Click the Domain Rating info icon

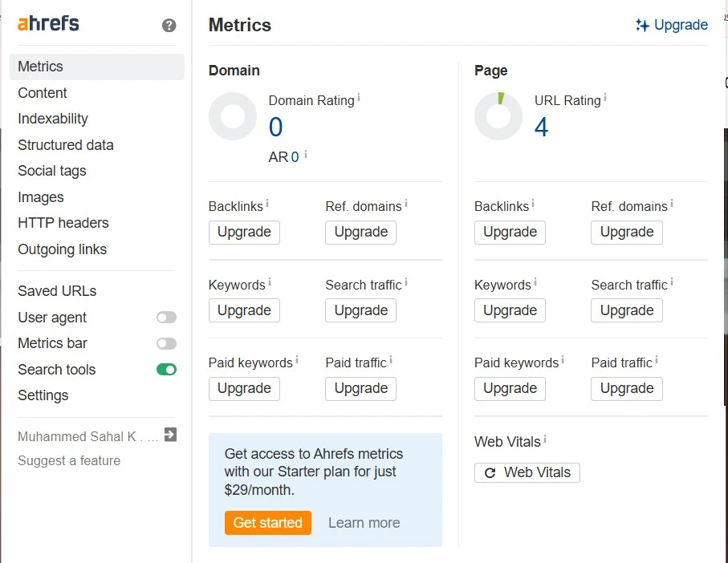[358, 95]
